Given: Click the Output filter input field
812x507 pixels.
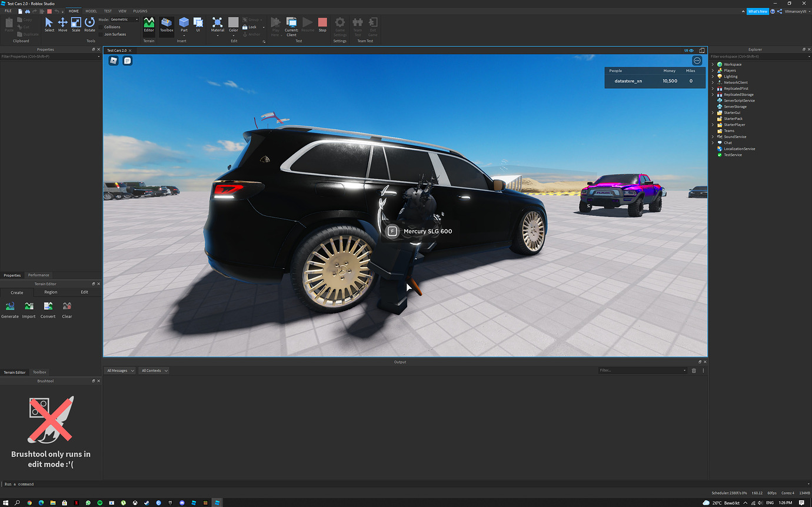Looking at the screenshot, I should [641, 371].
